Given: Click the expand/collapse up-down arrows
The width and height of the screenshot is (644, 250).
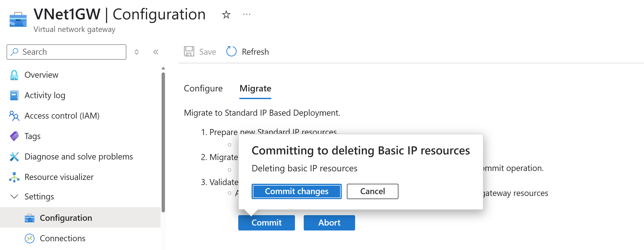Looking at the screenshot, I should click(137, 52).
